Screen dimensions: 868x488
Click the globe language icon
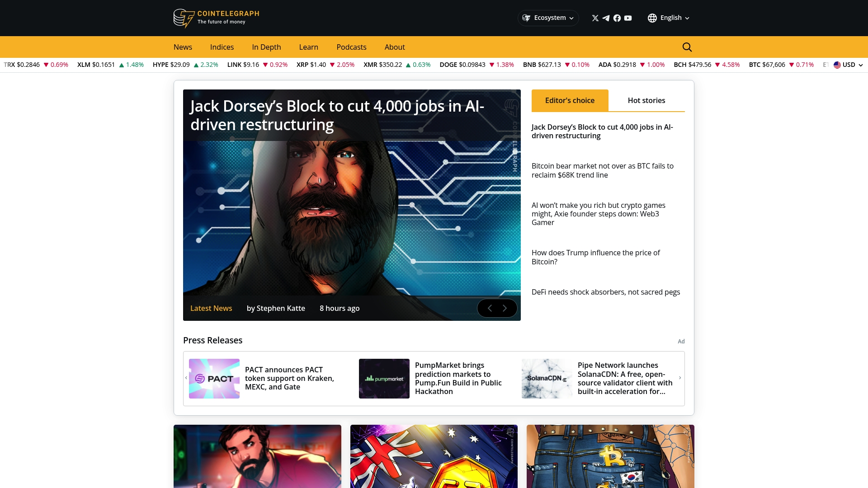click(x=652, y=18)
